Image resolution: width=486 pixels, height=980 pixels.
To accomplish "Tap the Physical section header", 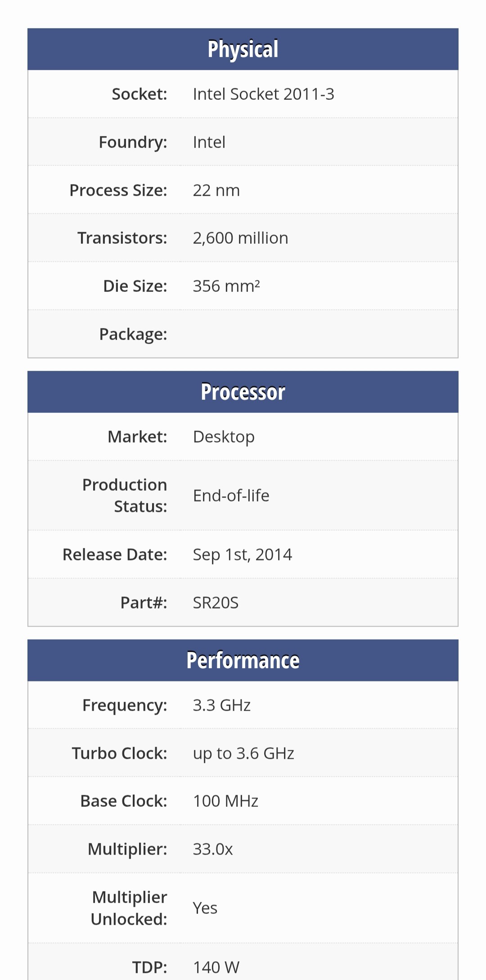I will (x=243, y=49).
